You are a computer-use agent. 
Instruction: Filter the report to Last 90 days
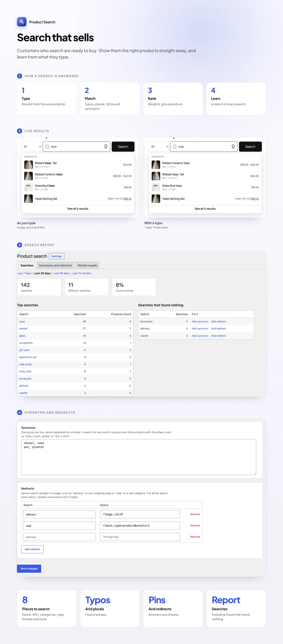61,273
